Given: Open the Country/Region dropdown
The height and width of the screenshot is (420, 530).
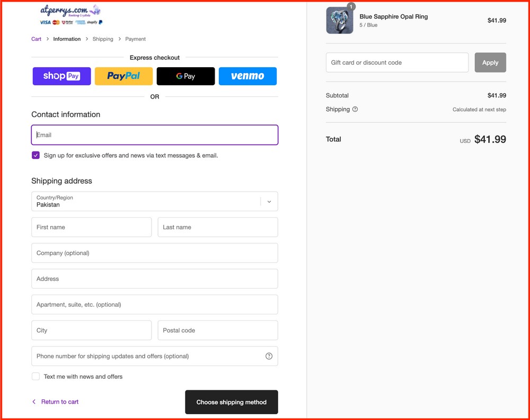Looking at the screenshot, I should pyautogui.click(x=154, y=202).
